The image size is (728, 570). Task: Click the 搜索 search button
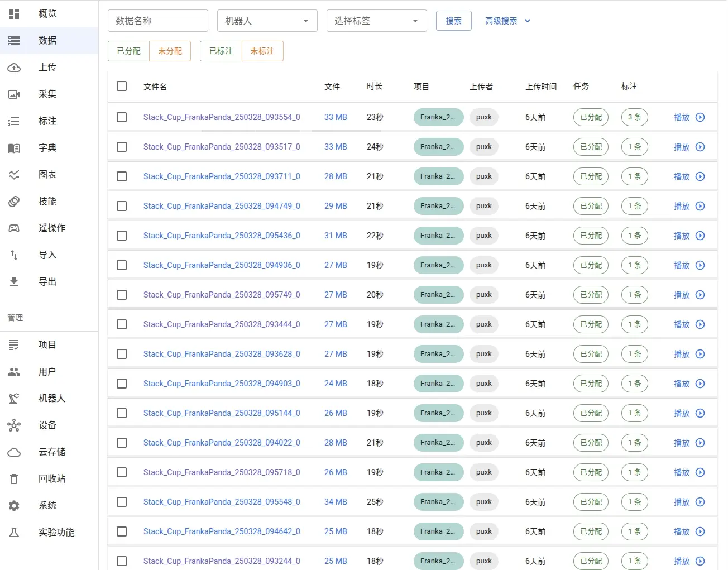[454, 21]
